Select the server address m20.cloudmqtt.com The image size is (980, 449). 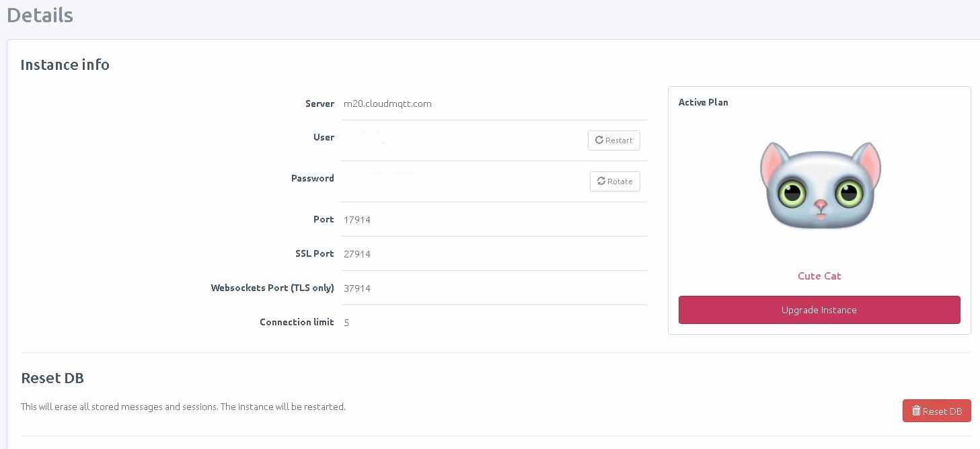(x=387, y=104)
